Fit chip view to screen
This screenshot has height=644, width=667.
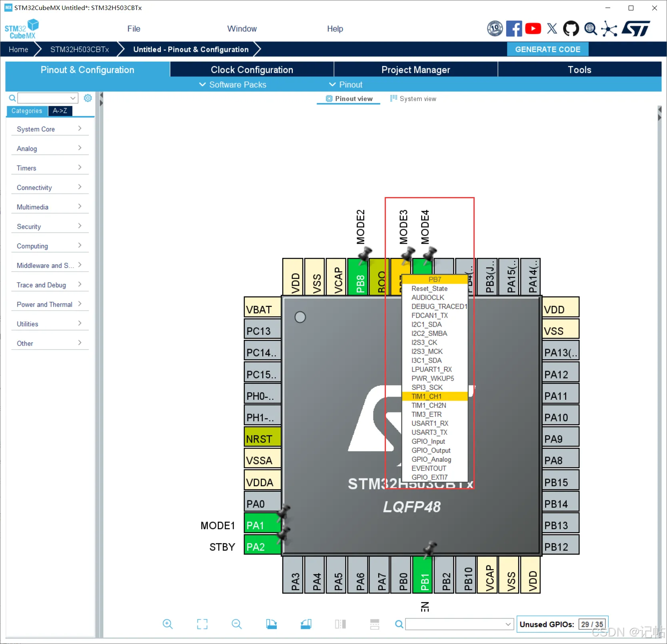click(202, 624)
